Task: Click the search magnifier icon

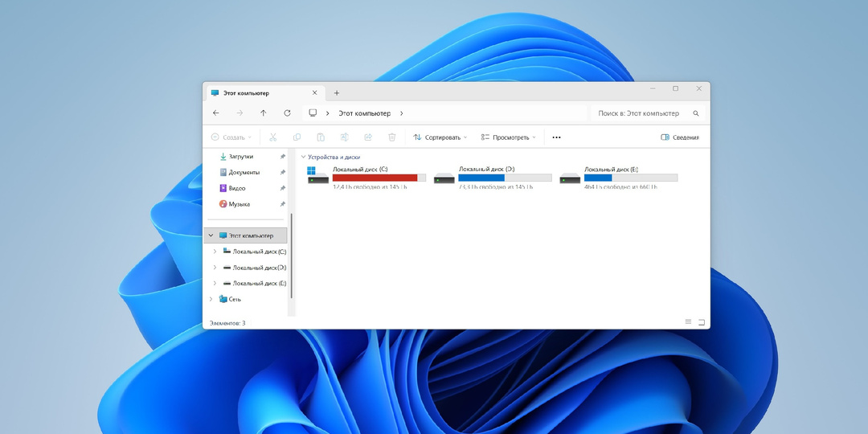Action: pyautogui.click(x=696, y=113)
